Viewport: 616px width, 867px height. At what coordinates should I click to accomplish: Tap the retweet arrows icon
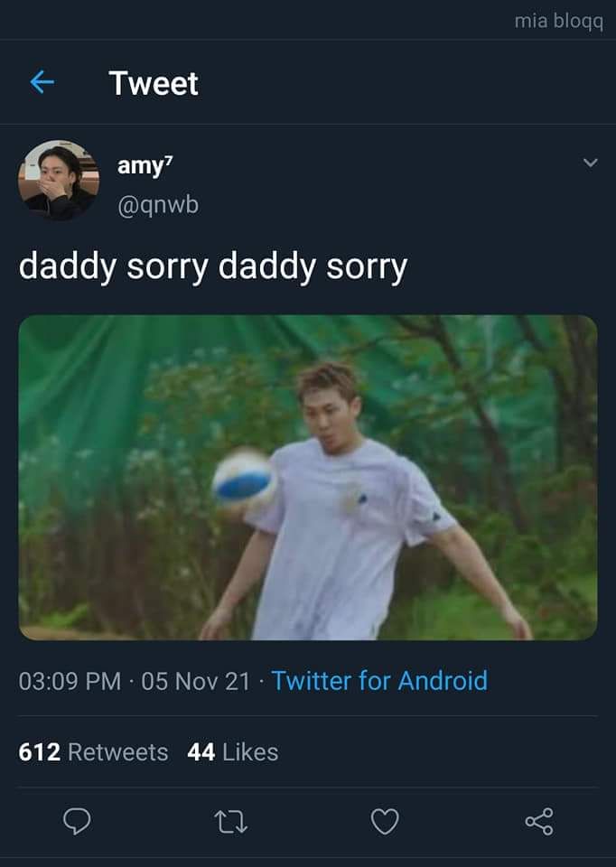[x=230, y=822]
